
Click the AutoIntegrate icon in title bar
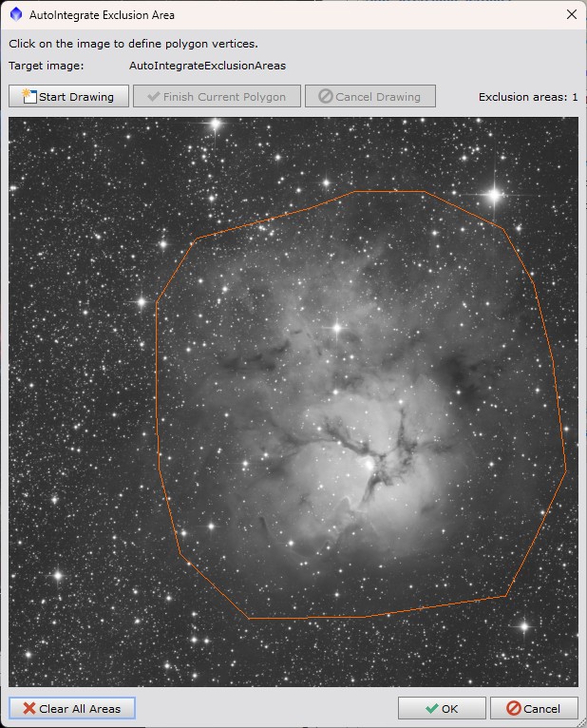click(15, 15)
